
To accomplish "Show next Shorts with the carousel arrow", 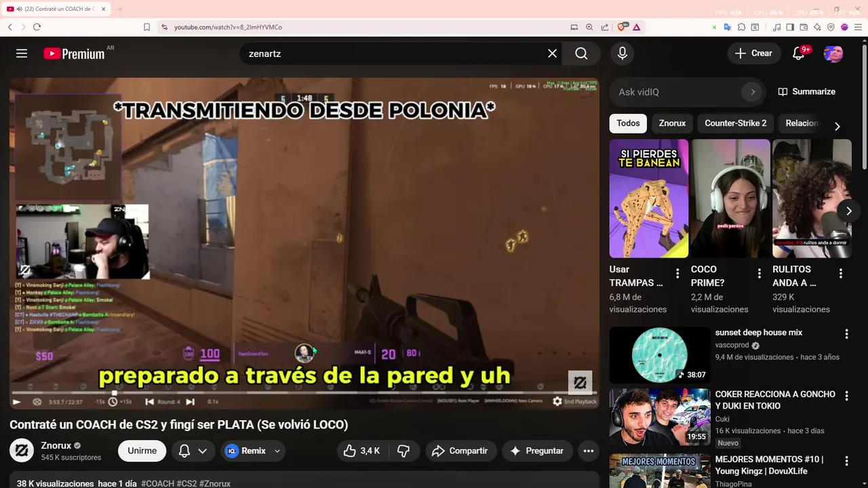I will pos(848,211).
